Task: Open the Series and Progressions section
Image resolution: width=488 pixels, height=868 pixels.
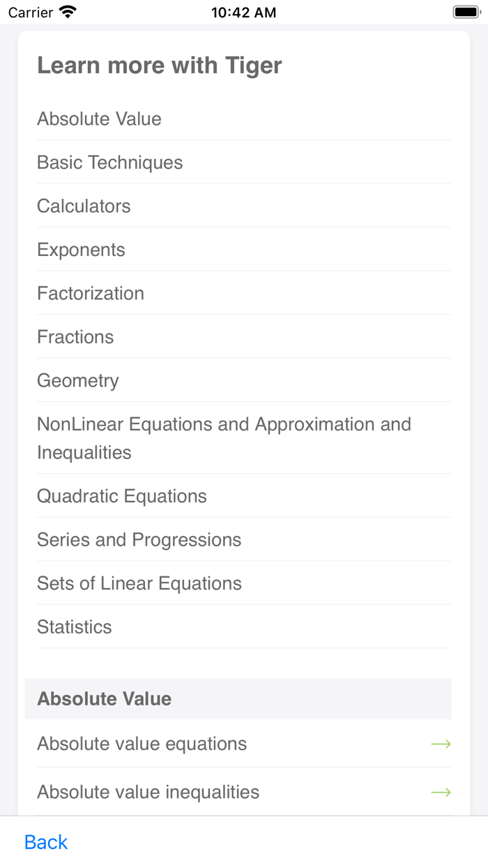Action: [x=139, y=539]
